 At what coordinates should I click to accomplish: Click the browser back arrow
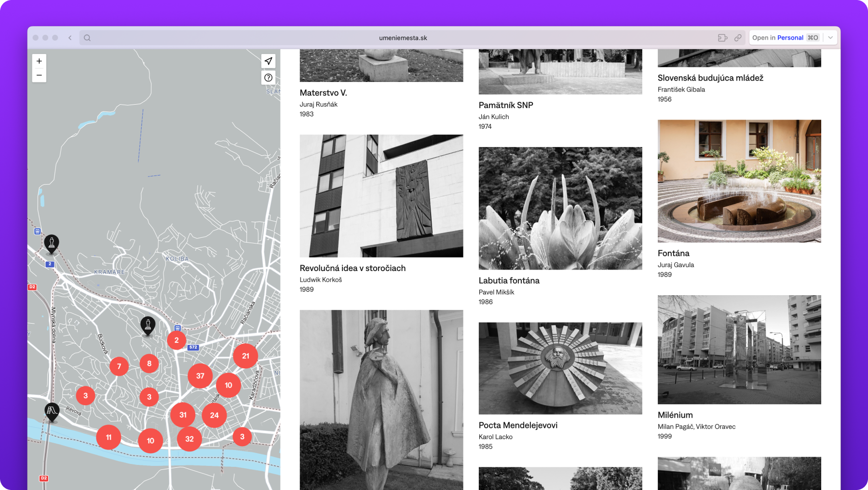pos(70,38)
